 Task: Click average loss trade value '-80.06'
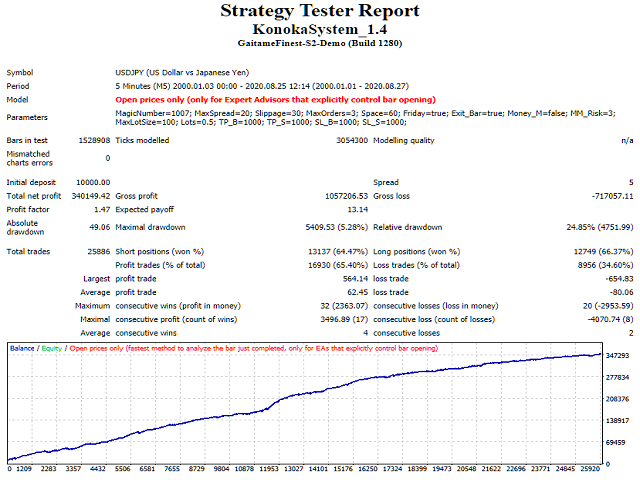tap(622, 292)
